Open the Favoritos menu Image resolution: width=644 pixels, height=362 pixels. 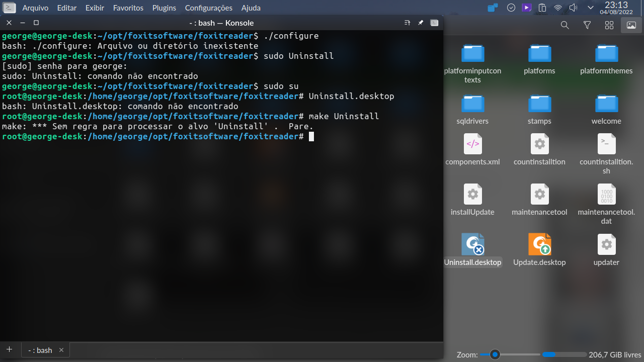tap(128, 8)
